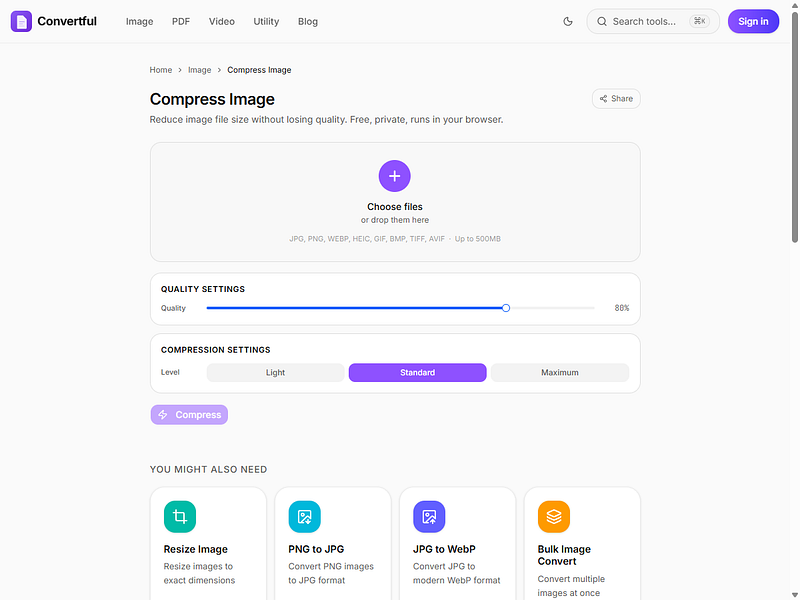Viewport: 800px width, 600px height.
Task: Open the PDF menu in navbar
Action: point(181,21)
